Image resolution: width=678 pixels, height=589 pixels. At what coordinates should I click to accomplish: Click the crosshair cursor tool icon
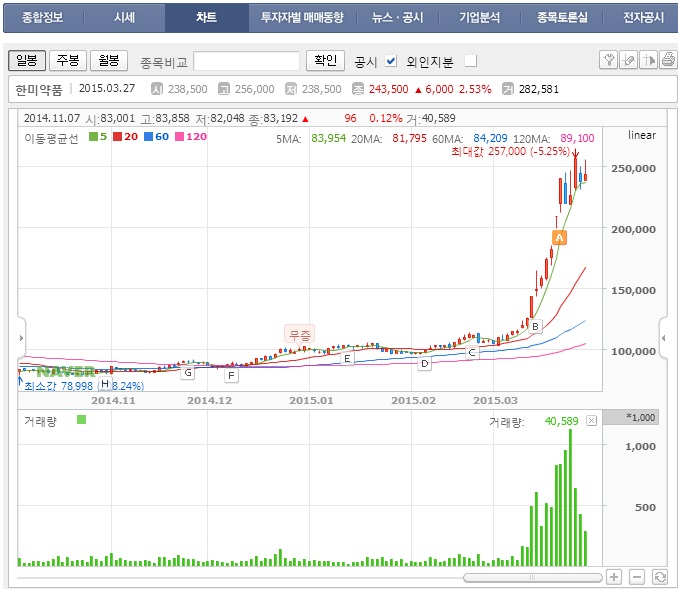coord(648,60)
